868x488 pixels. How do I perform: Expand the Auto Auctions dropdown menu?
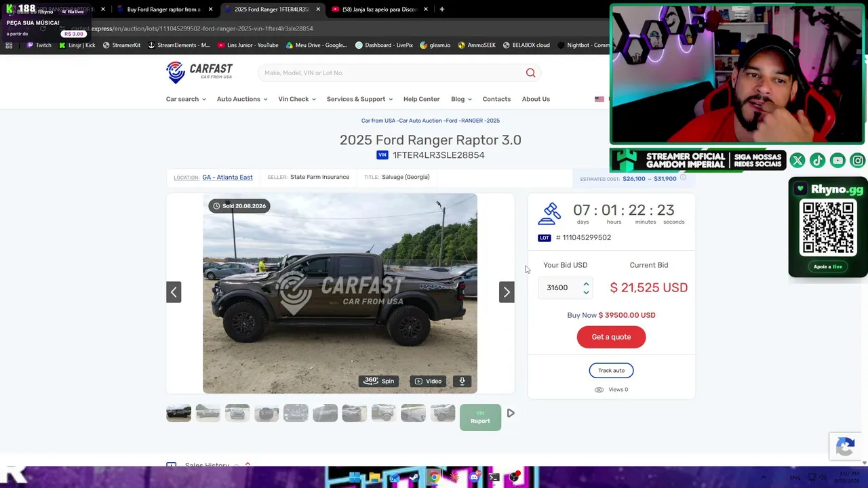[x=242, y=99]
